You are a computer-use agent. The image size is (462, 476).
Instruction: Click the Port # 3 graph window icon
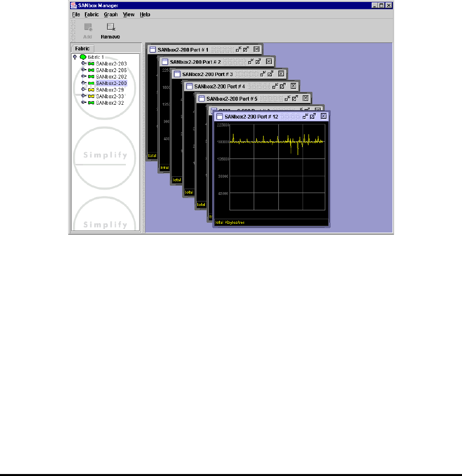pos(177,74)
